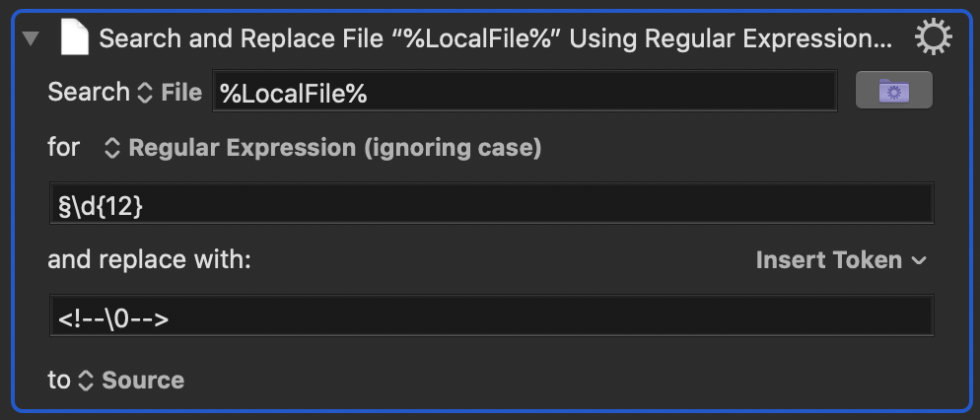
Task: Click the up-down arrows next to Search
Action: click(x=144, y=93)
